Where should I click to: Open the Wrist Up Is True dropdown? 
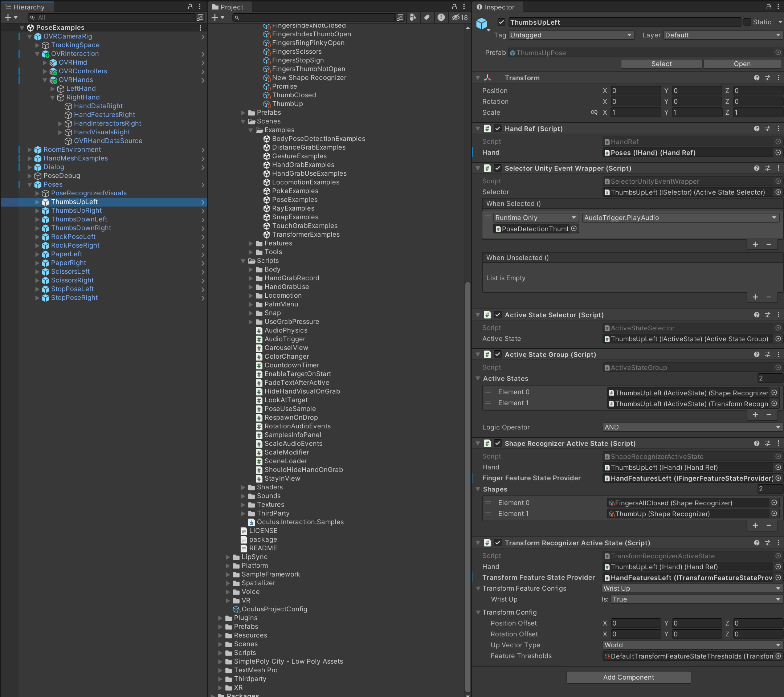(697, 599)
